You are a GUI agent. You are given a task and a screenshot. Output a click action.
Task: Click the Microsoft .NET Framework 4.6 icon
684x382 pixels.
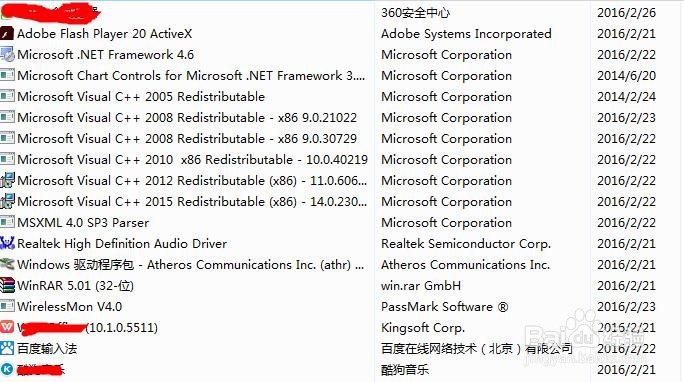[7, 55]
